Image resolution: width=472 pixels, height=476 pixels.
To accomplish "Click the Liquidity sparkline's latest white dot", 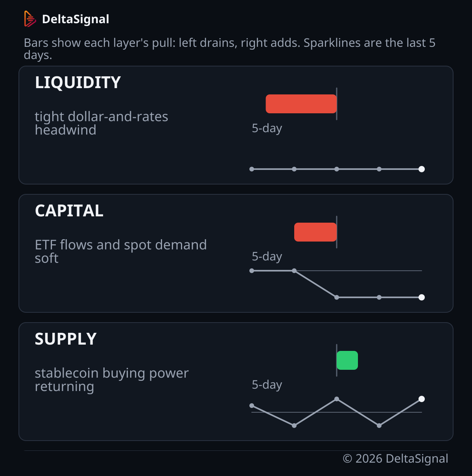I will point(422,169).
